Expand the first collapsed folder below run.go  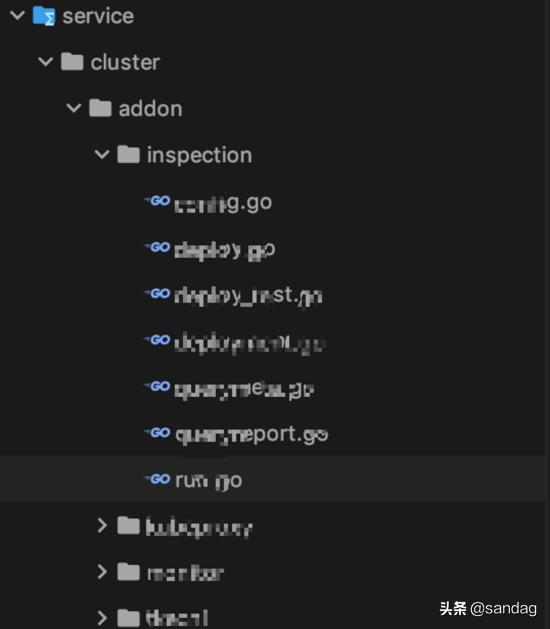[x=102, y=525]
